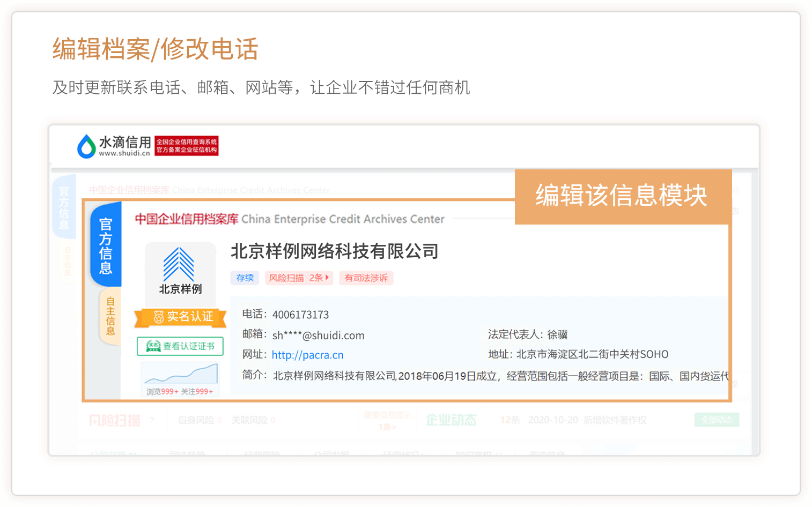Viewport: 812px width, 507px height.
Task: Switch to the blue 官方信息 tab
Action: pos(106,245)
